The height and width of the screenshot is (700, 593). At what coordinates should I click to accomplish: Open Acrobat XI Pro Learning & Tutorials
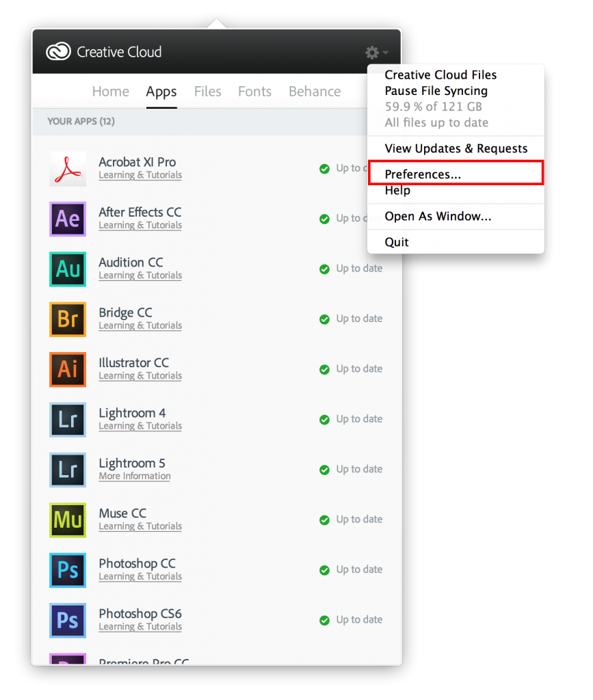pos(140,175)
